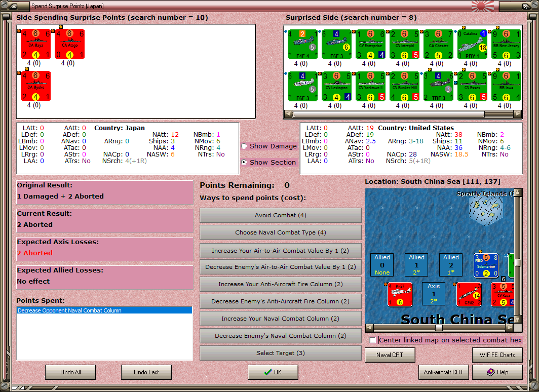Click Select Target (3)
Screen dimensions: 539x392
[x=281, y=353]
